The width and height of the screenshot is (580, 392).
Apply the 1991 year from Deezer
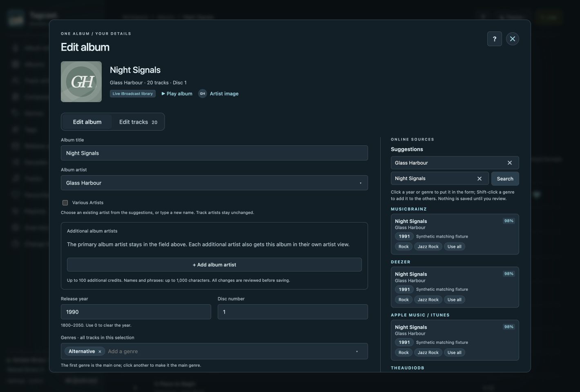pyautogui.click(x=404, y=290)
